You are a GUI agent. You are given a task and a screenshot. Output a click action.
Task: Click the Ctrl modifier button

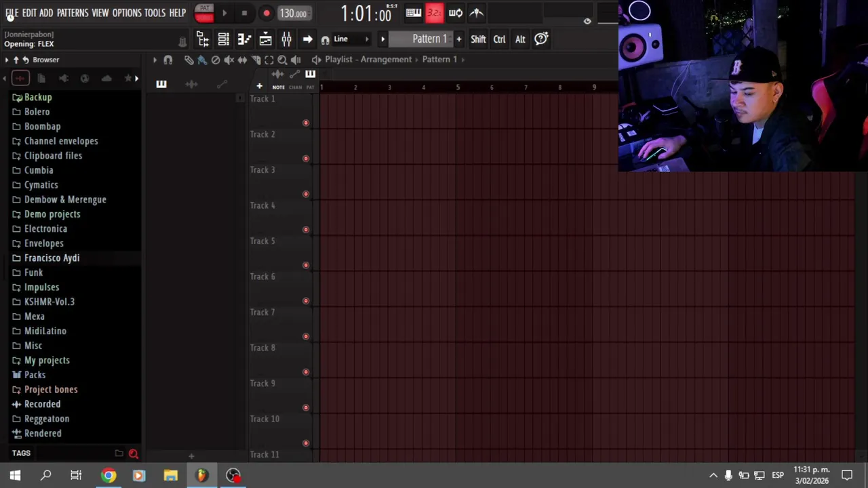pyautogui.click(x=499, y=39)
